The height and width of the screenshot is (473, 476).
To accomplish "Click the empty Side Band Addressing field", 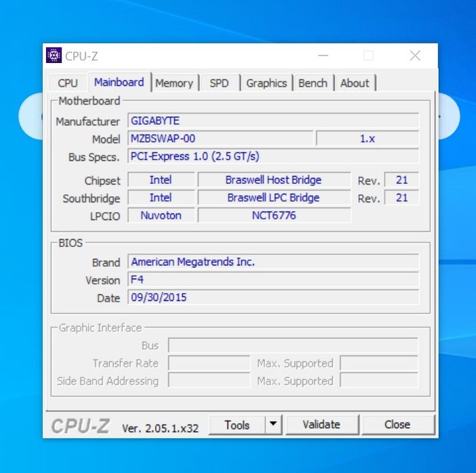I will [209, 381].
